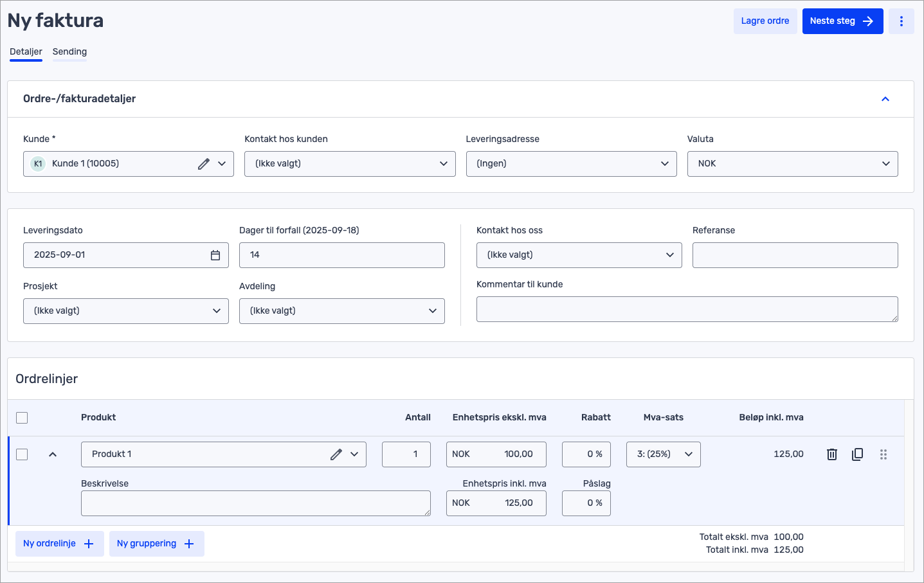Switch to the Sending tab
Image resolution: width=924 pixels, height=583 pixels.
pyautogui.click(x=69, y=52)
